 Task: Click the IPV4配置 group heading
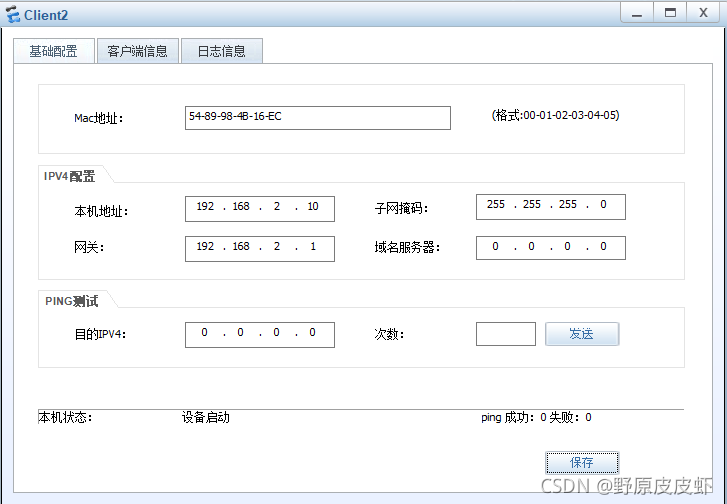click(x=70, y=176)
